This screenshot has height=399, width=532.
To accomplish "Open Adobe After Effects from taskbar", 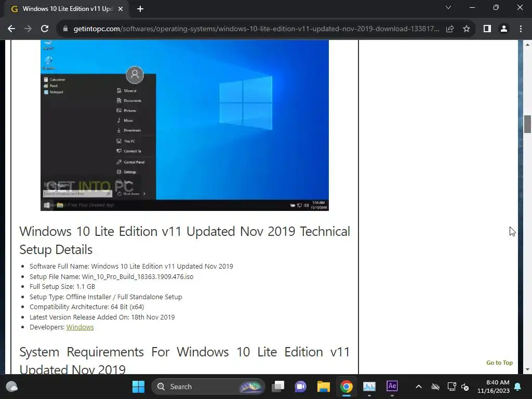I will tap(392, 386).
